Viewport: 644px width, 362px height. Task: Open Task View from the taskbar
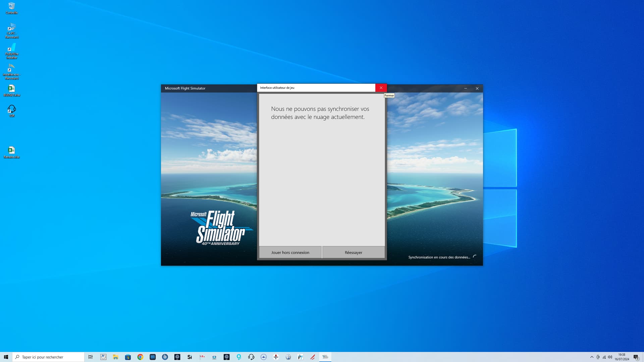click(x=91, y=357)
